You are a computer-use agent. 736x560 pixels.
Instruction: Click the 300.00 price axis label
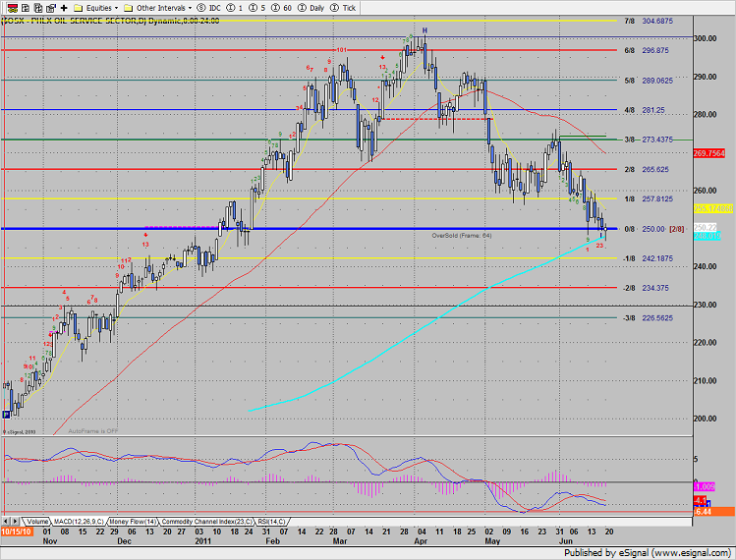(x=706, y=38)
